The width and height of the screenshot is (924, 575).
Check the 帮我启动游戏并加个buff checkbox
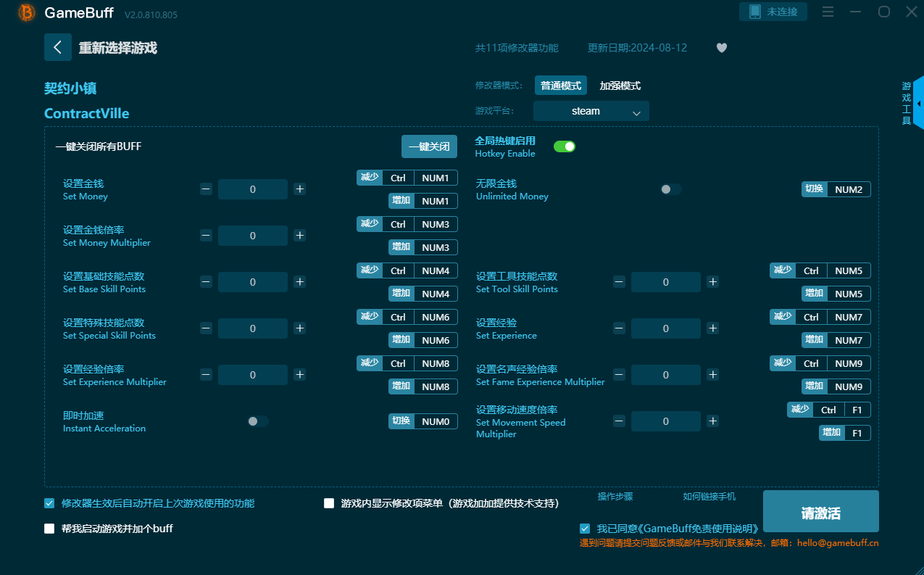tap(49, 529)
